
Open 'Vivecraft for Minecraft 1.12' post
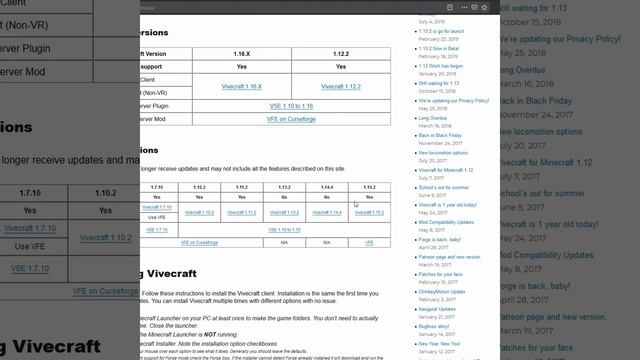pyautogui.click(x=446, y=170)
